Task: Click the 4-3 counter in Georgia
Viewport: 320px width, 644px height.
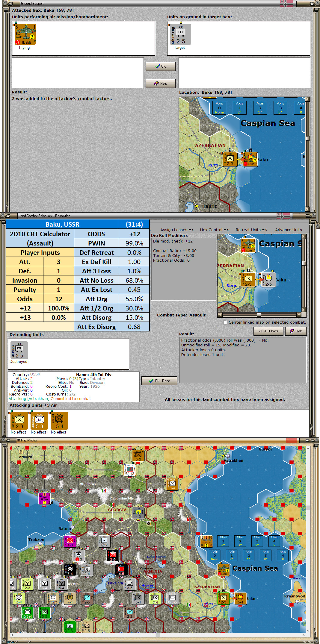Action: [x=138, y=513]
